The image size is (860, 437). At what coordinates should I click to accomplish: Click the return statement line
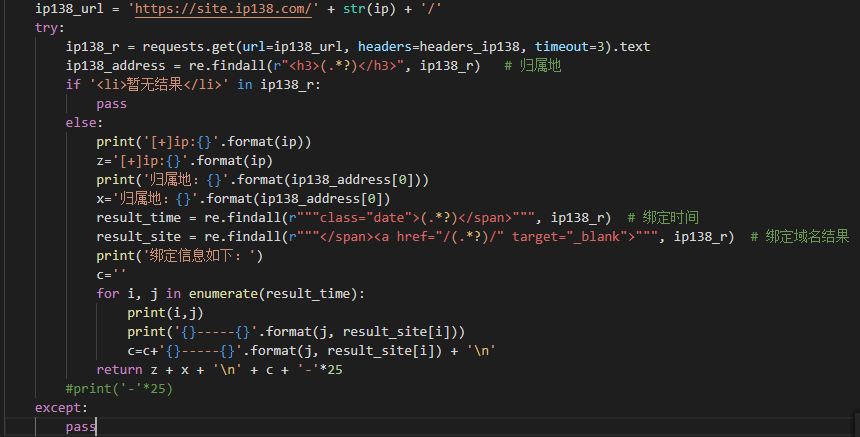(x=219, y=370)
